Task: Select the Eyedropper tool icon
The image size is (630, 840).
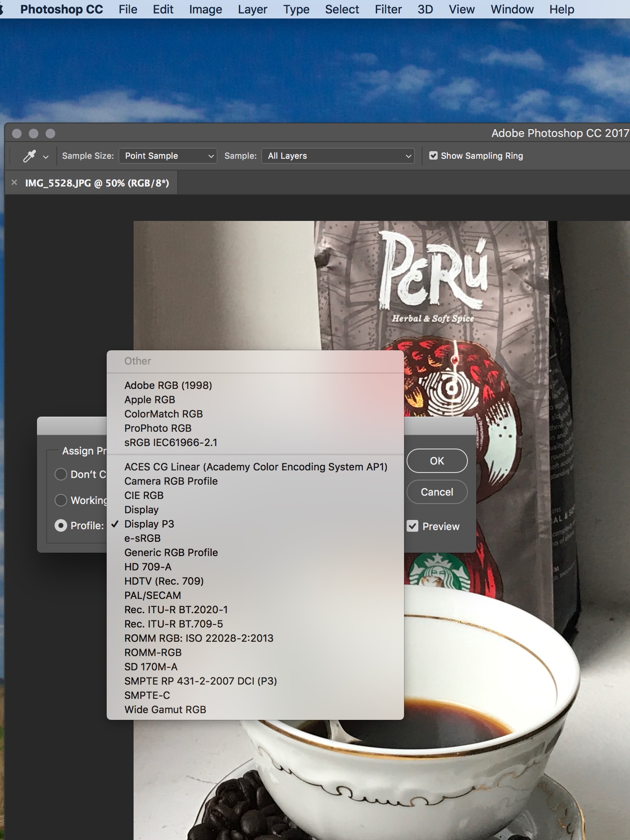Action: pos(29,156)
